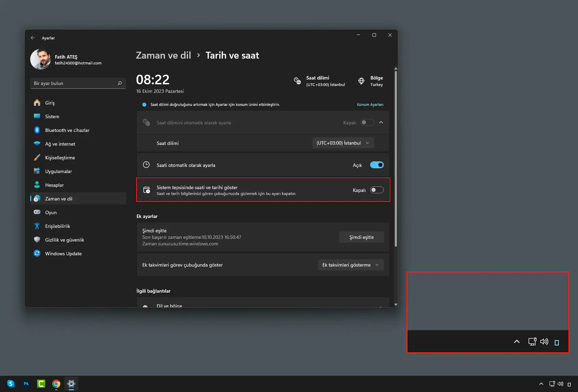Viewport: 578px width, 392px height.
Task: Open Ağ ve internet settings
Action: [x=60, y=144]
